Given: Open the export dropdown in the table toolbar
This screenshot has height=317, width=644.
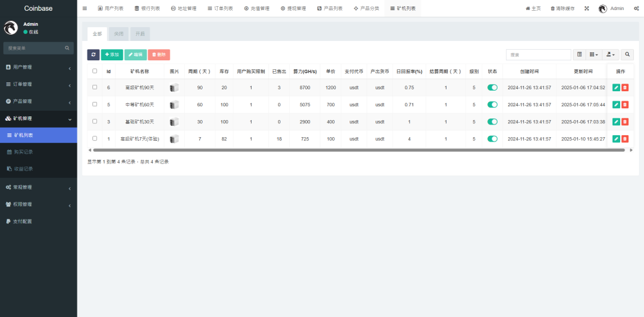Looking at the screenshot, I should click(610, 55).
